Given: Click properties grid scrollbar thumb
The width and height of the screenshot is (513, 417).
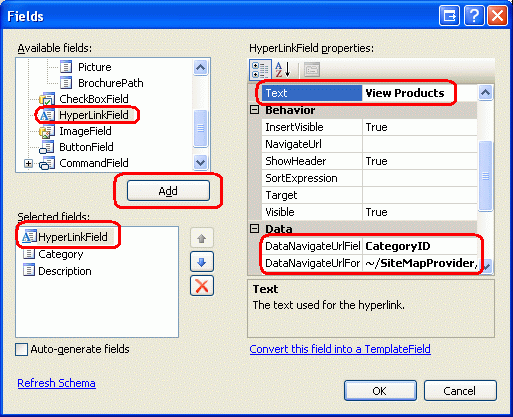Looking at the screenshot, I should click(485, 176).
